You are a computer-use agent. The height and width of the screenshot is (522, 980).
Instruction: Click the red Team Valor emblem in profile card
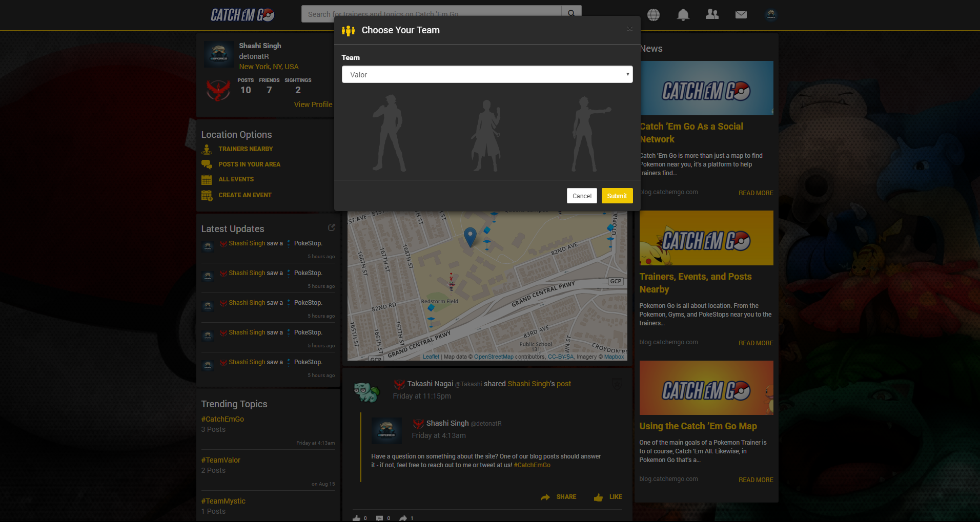point(218,90)
